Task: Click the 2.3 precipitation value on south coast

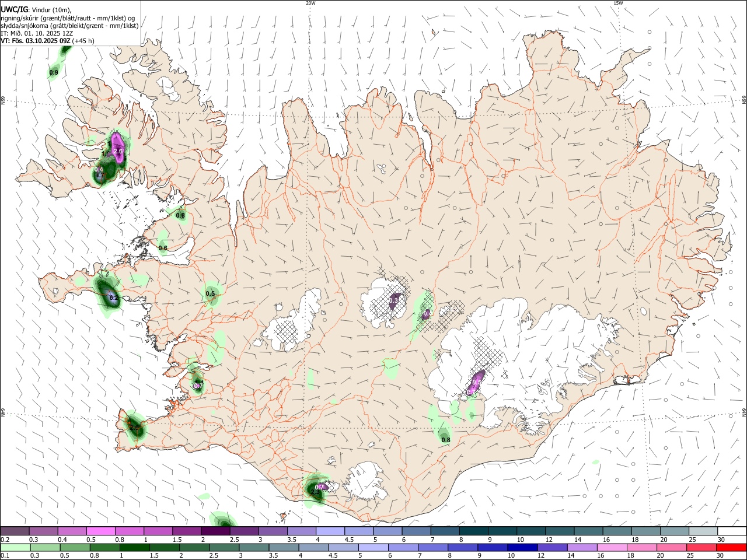Action: (315, 493)
